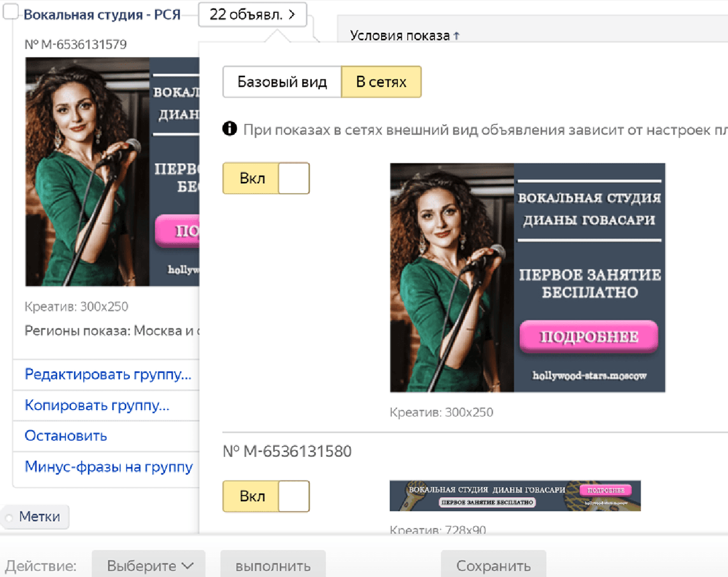Click the Креатив: 300x250 label in popup
The height and width of the screenshot is (577, 728).
[442, 413]
